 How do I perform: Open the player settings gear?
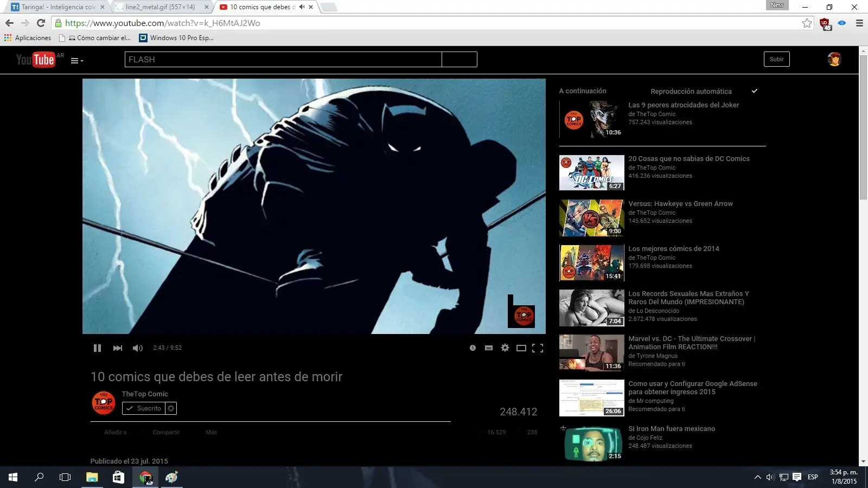pos(505,348)
